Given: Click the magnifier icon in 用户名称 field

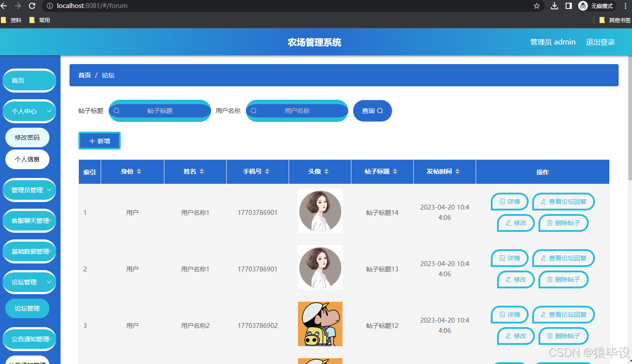Looking at the screenshot, I should 254,111.
